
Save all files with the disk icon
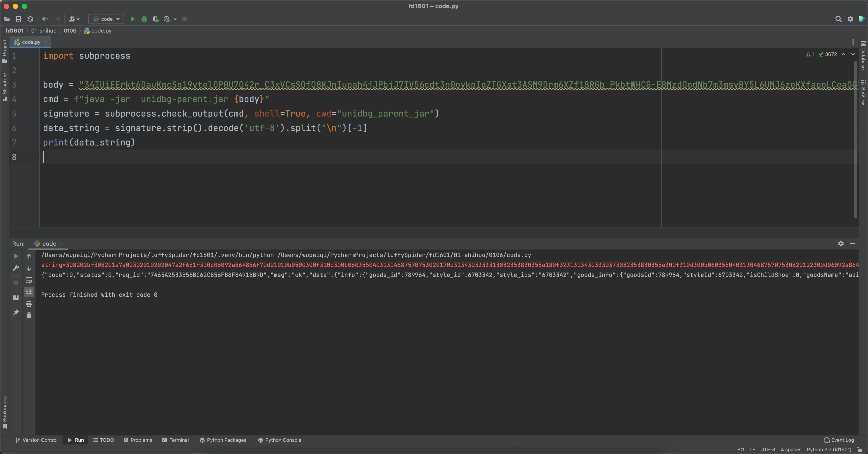[x=19, y=19]
